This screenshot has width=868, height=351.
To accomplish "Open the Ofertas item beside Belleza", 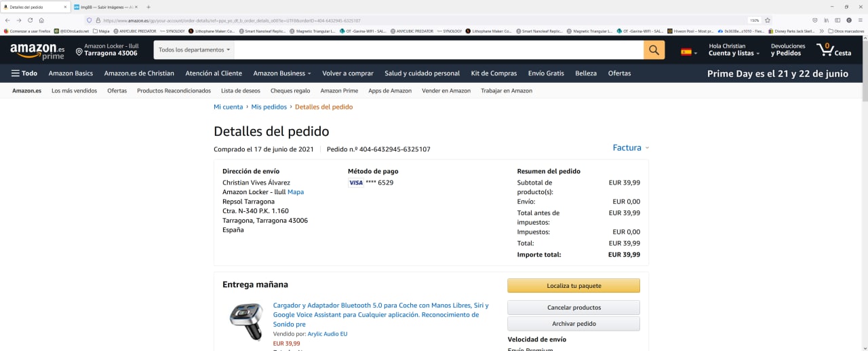I will pos(619,73).
